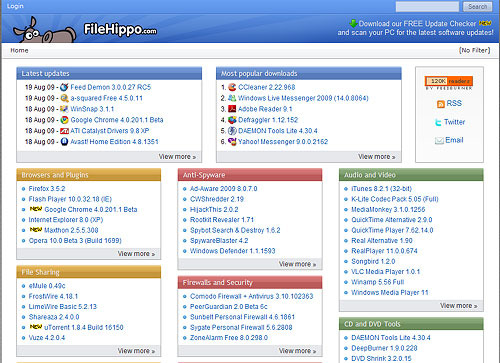Open the File Sharing category header
Screen dimensions: 500x363
[40, 272]
